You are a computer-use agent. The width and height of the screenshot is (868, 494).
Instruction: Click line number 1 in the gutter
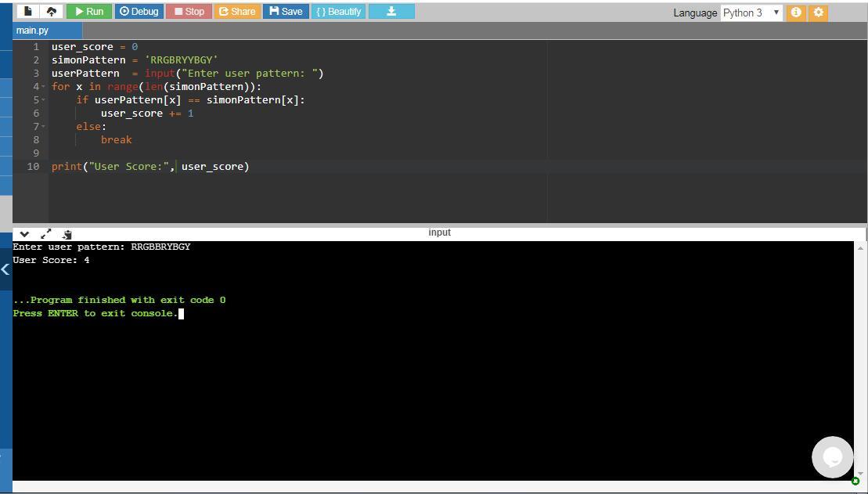click(x=36, y=47)
